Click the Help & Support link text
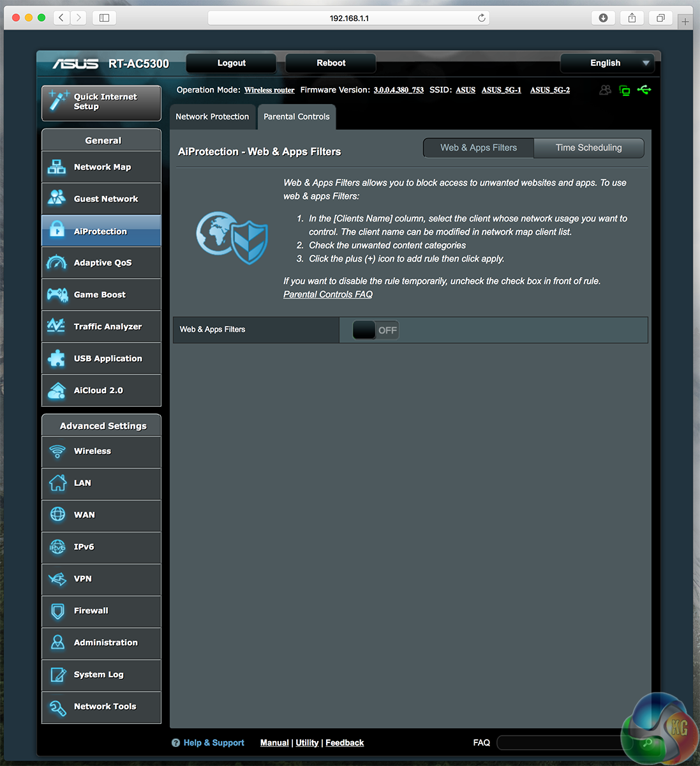 click(214, 742)
